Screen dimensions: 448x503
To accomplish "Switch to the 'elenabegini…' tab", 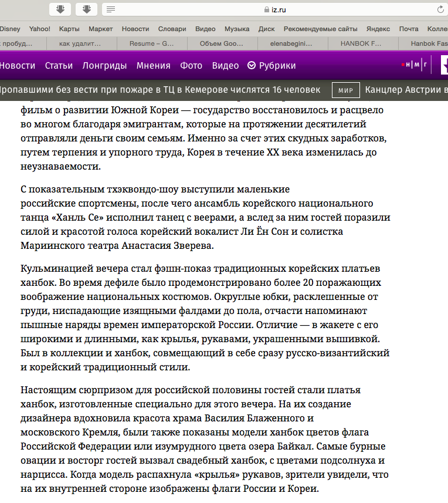I will coord(293,43).
